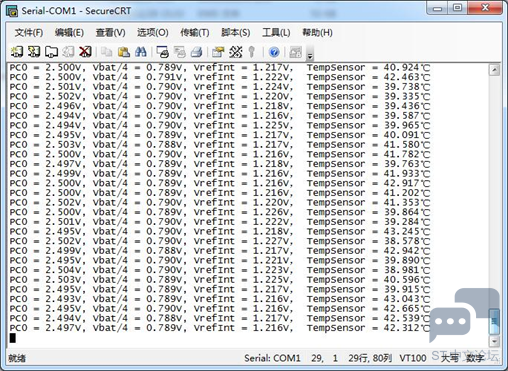This screenshot has height=371, width=508.
Task: Click the terminal cursor block
Action: [13, 338]
